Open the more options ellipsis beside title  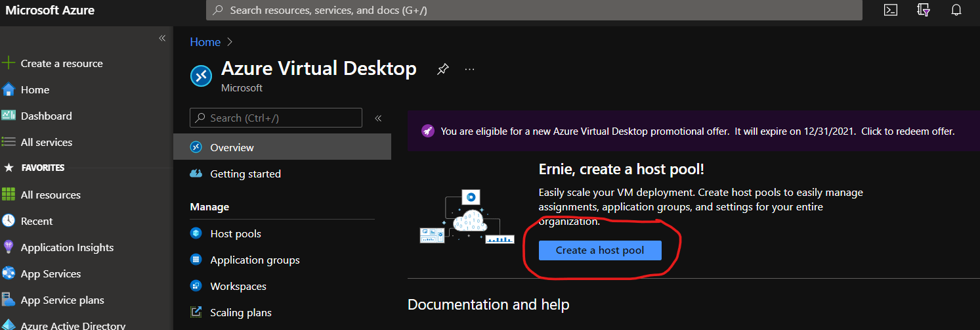pos(469,69)
